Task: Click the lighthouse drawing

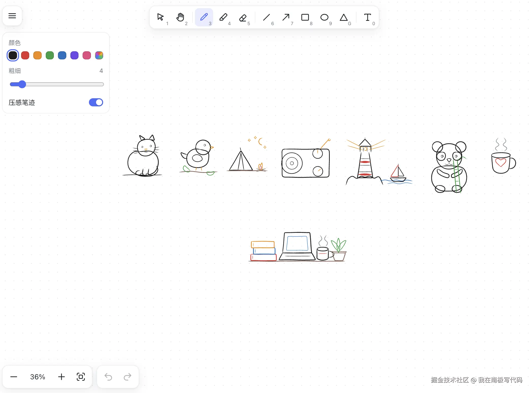Action: (x=365, y=161)
